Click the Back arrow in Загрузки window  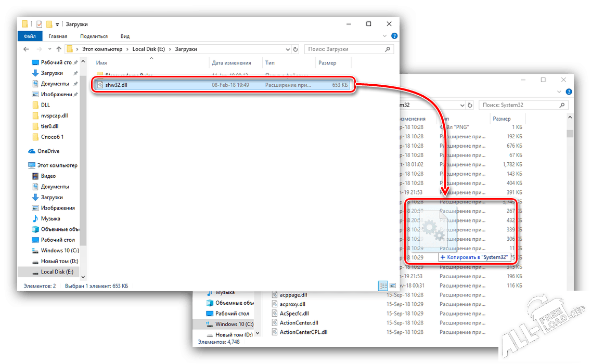(x=26, y=49)
